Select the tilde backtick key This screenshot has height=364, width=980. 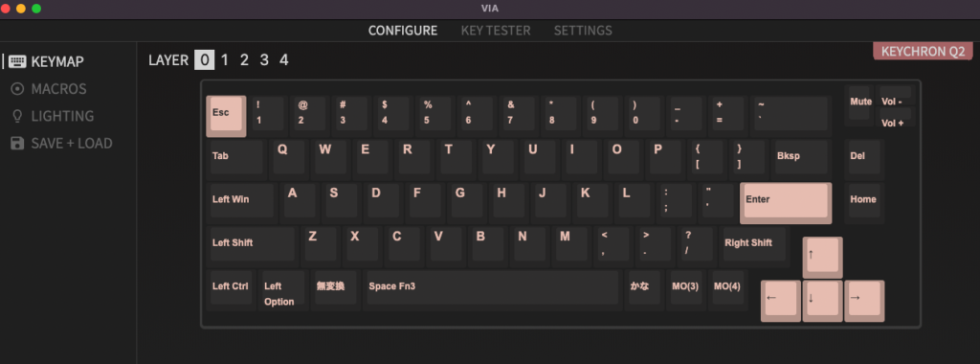point(791,116)
